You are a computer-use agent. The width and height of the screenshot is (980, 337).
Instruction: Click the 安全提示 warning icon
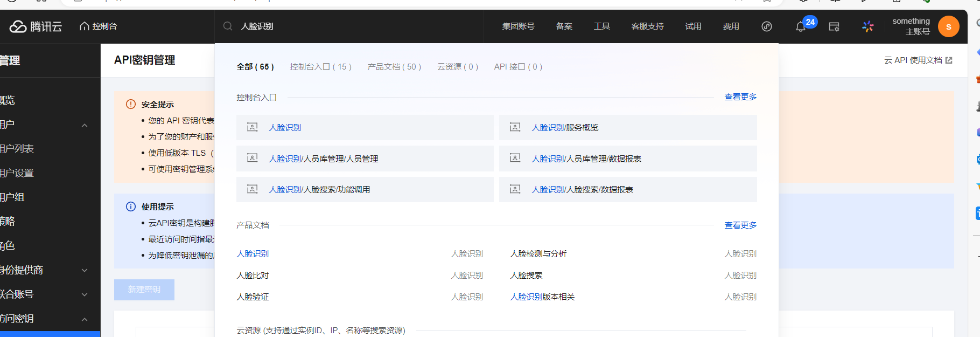[x=131, y=104]
